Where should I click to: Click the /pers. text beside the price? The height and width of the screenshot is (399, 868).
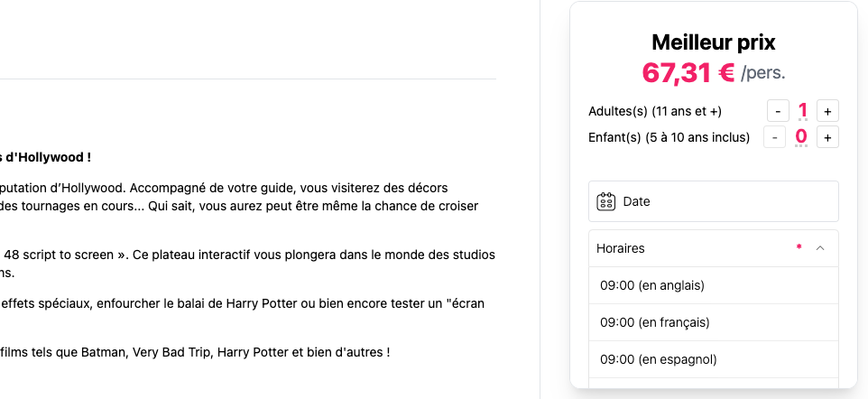point(762,73)
